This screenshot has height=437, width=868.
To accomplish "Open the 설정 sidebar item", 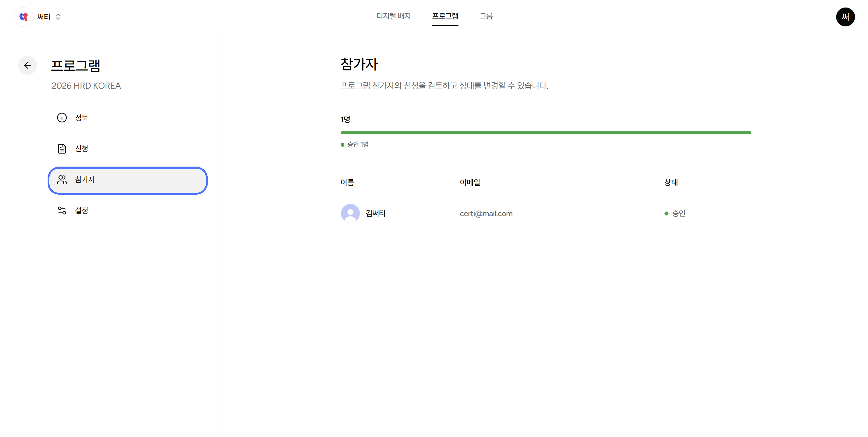I will point(127,210).
